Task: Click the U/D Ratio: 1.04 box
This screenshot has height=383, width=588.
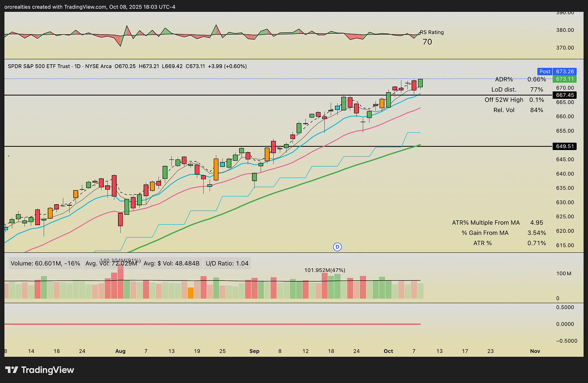Action: 227,264
